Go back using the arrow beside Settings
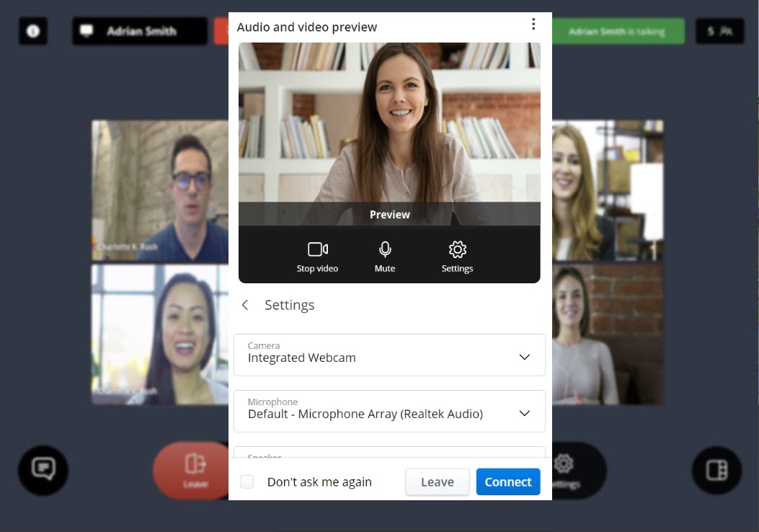This screenshot has height=532, width=759. coord(245,305)
